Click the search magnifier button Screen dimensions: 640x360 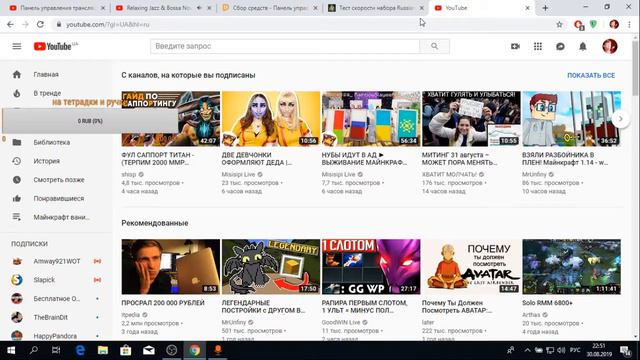click(434, 46)
